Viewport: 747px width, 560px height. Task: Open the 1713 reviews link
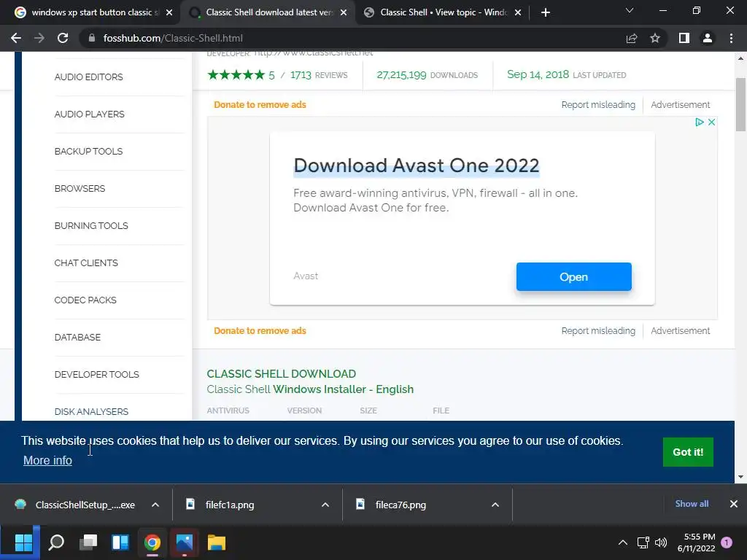point(319,75)
